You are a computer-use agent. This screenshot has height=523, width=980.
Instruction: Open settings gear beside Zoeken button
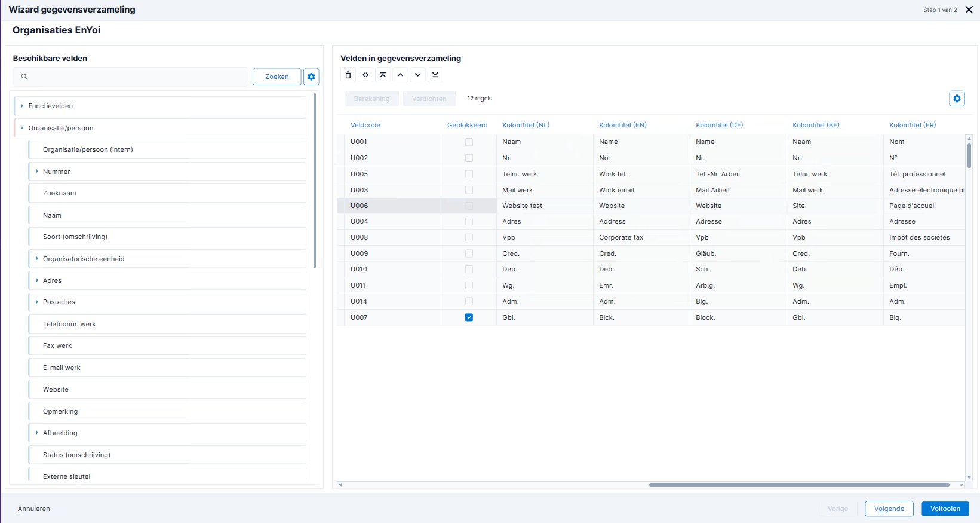pos(311,77)
